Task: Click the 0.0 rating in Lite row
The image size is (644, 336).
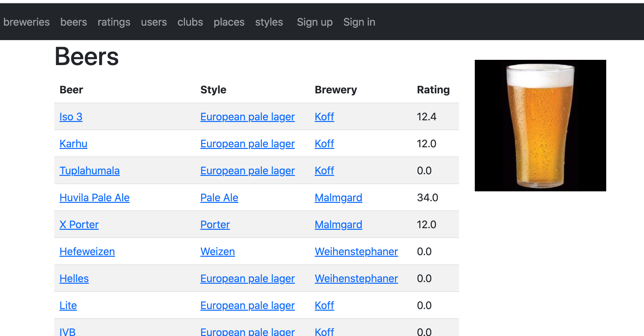Action: point(424,305)
